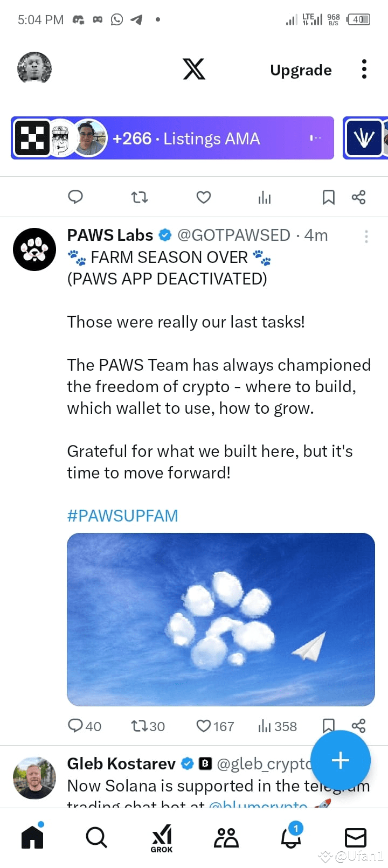
Task: Open the navigation drawer via profile avatar
Action: (34, 68)
